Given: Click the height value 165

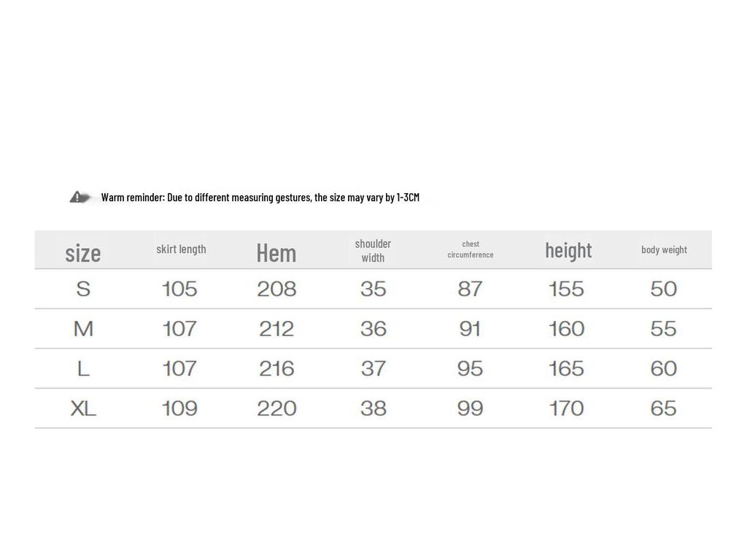Looking at the screenshot, I should click(x=566, y=368).
